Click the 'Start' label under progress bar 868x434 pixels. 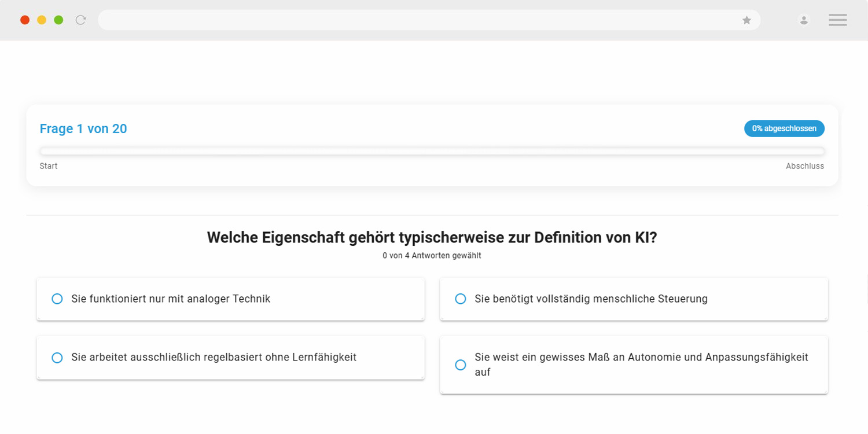(49, 167)
